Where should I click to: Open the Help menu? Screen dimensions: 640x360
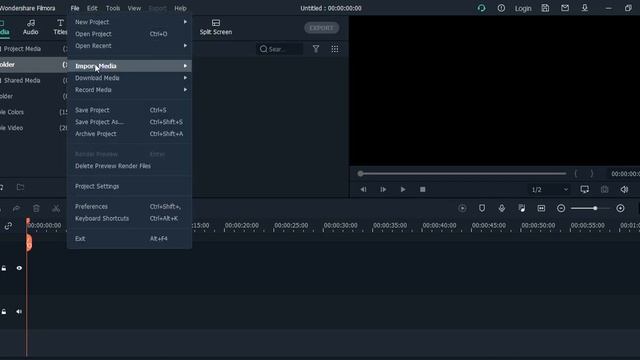pyautogui.click(x=180, y=8)
